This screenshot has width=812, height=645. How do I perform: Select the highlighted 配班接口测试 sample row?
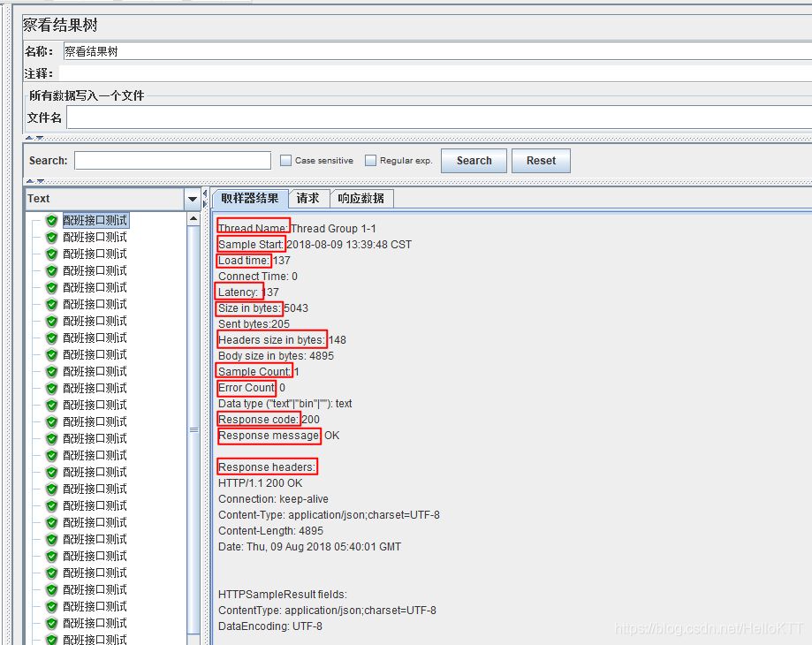point(95,221)
